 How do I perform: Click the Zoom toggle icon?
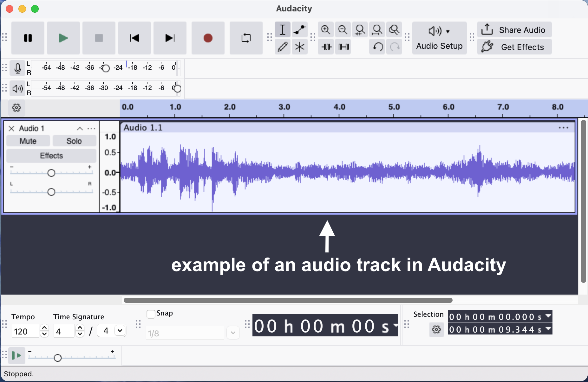(394, 30)
